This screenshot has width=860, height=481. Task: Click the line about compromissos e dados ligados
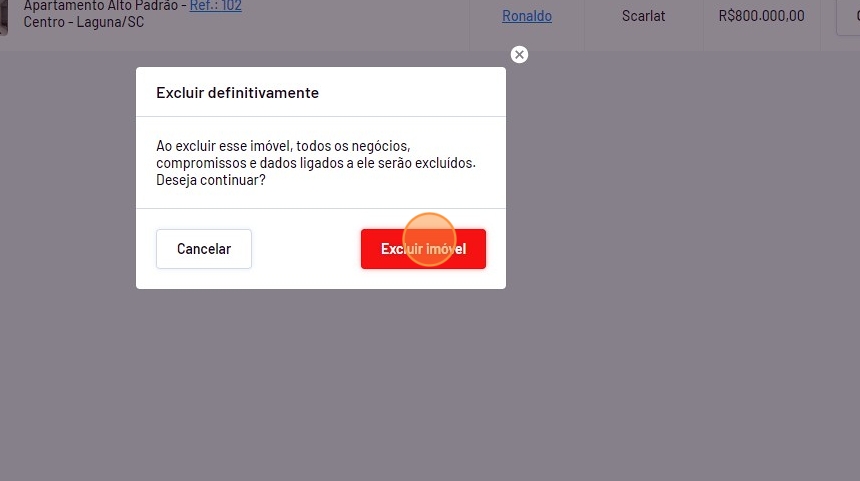click(316, 163)
